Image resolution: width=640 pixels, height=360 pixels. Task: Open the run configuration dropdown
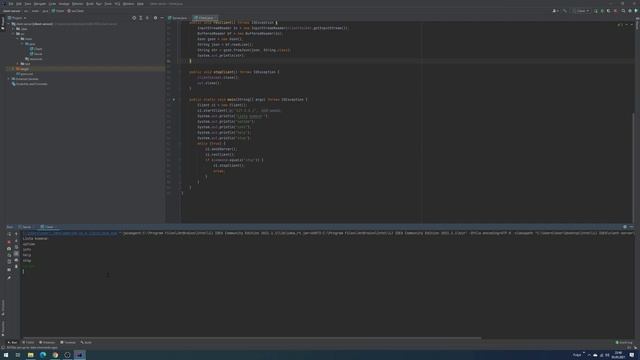pyautogui.click(x=581, y=11)
